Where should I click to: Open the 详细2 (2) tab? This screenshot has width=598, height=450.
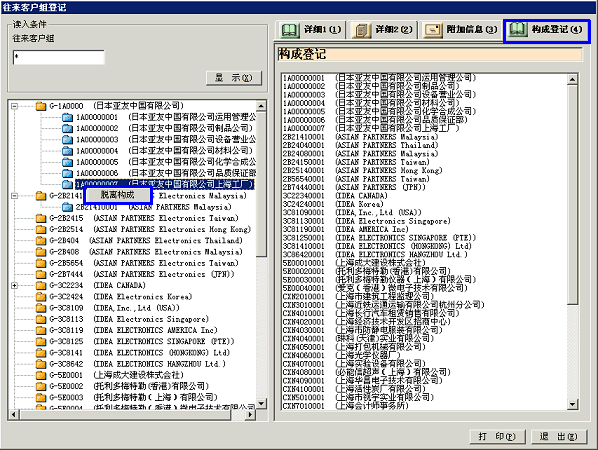coord(382,30)
